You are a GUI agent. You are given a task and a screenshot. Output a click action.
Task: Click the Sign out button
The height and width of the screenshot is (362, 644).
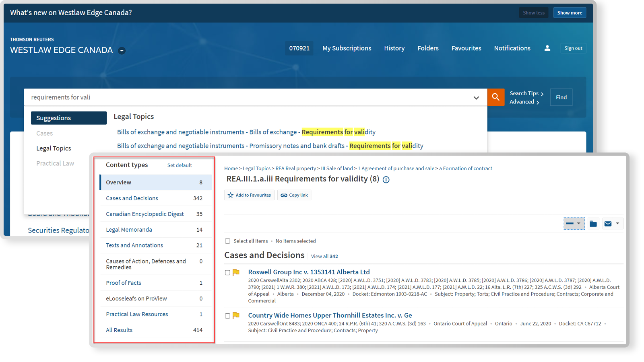click(x=573, y=48)
